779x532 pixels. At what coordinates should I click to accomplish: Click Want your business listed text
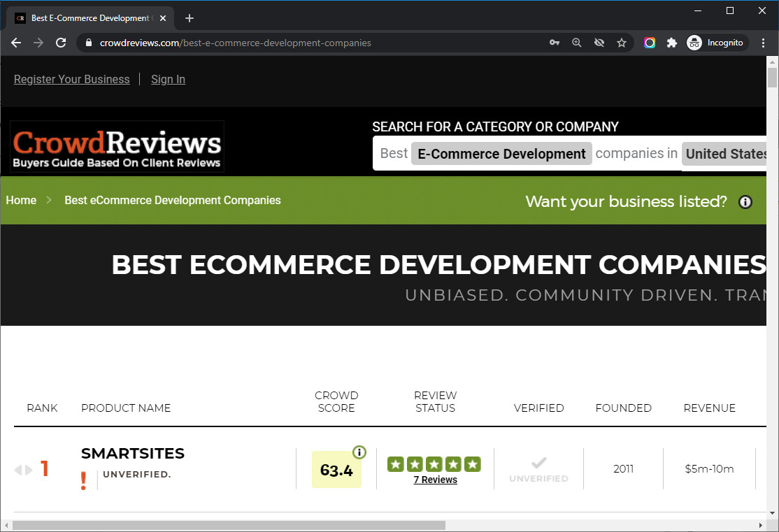point(626,201)
